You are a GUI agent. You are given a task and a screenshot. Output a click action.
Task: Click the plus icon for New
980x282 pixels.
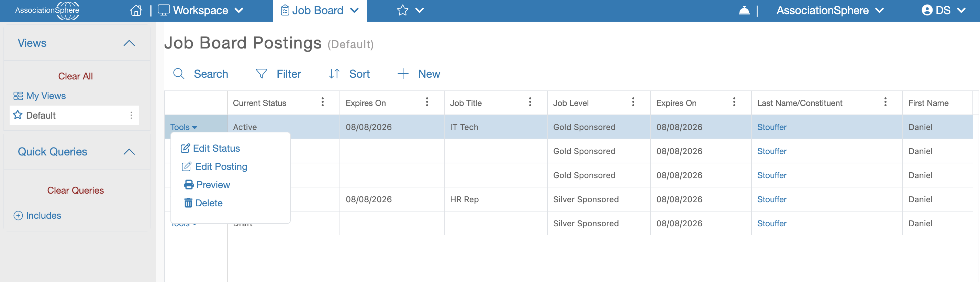[x=403, y=74]
